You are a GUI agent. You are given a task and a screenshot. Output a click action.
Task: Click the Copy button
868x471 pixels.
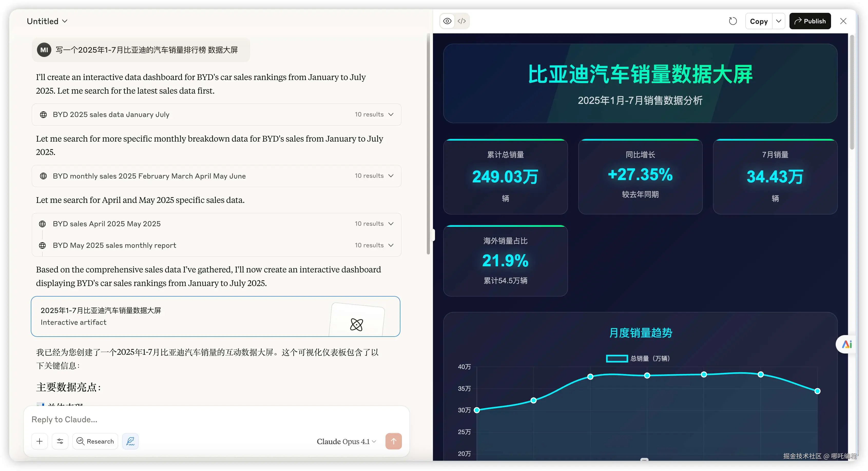click(x=758, y=21)
